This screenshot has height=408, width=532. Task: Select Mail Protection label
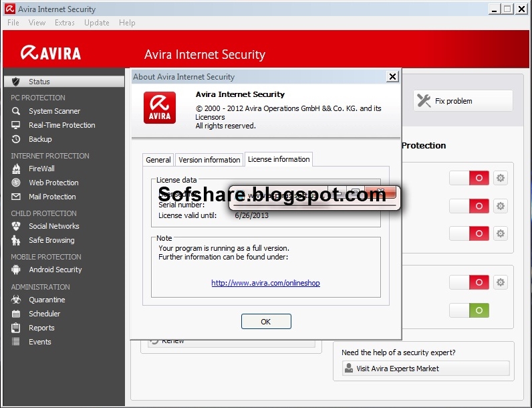[52, 197]
